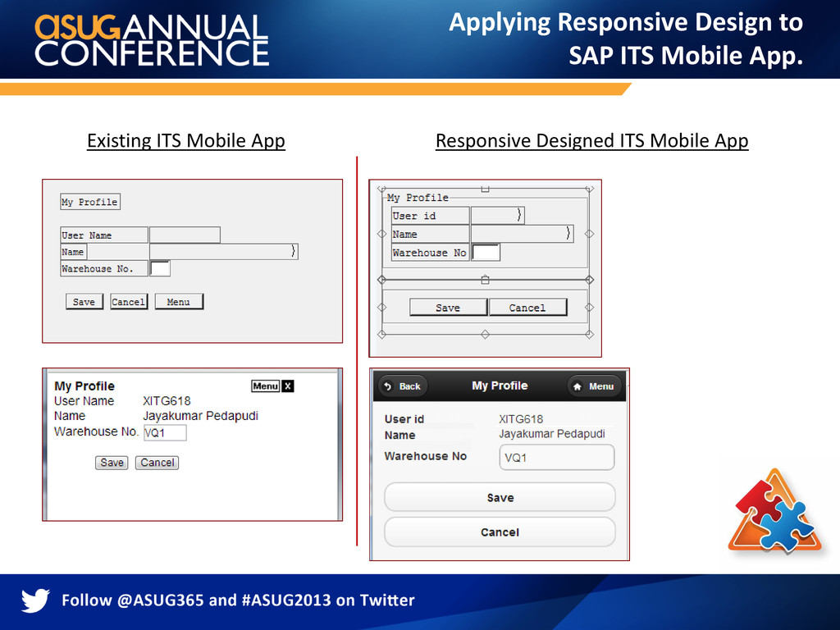The height and width of the screenshot is (630, 840).
Task: Click Cancel in existing design layout
Action: (129, 302)
